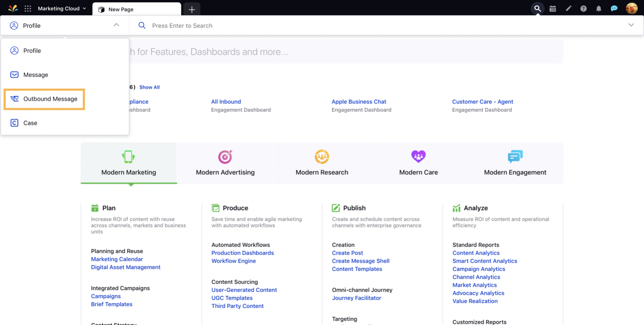Click the search magnifier icon in top bar
The image size is (644, 325).
pos(537,8)
